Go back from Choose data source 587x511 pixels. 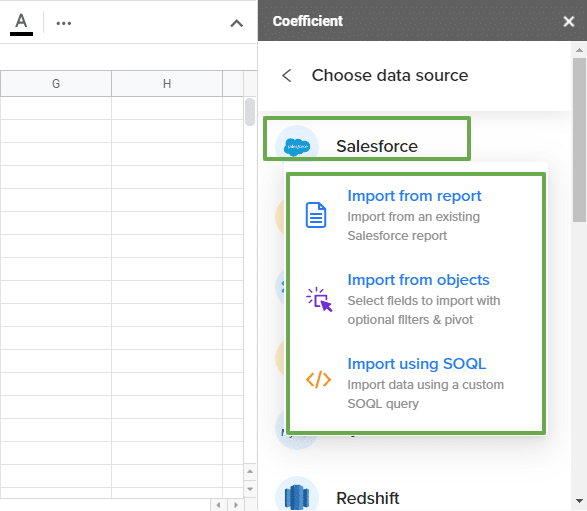click(x=287, y=75)
